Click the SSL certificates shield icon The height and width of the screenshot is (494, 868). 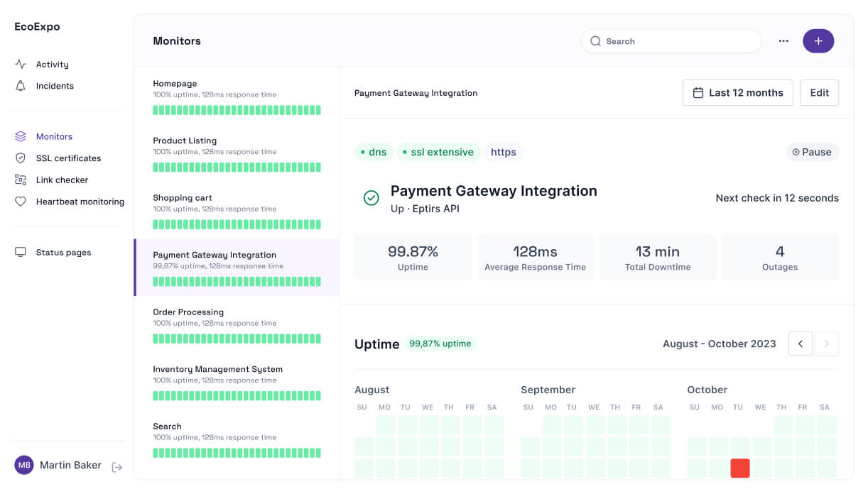21,158
